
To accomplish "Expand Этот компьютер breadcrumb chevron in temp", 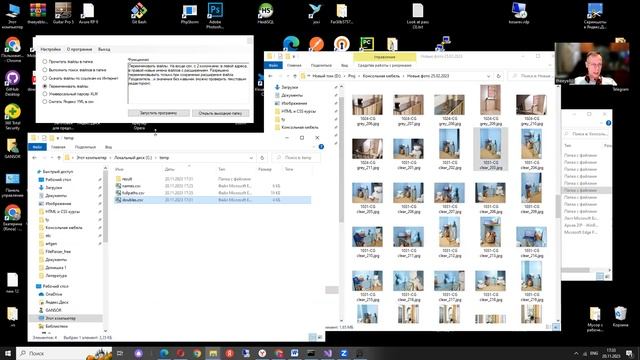I will pyautogui.click(x=110, y=158).
